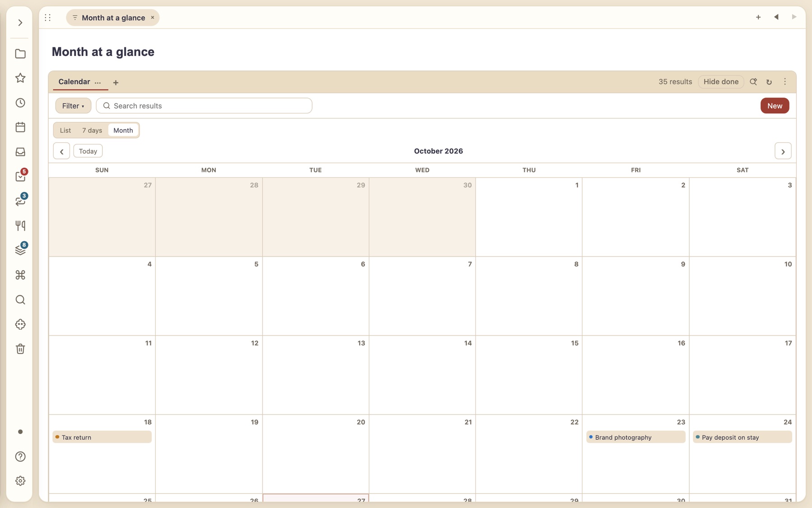Image resolution: width=812 pixels, height=508 pixels.
Task: Open command symbol icon in sidebar
Action: click(x=20, y=275)
